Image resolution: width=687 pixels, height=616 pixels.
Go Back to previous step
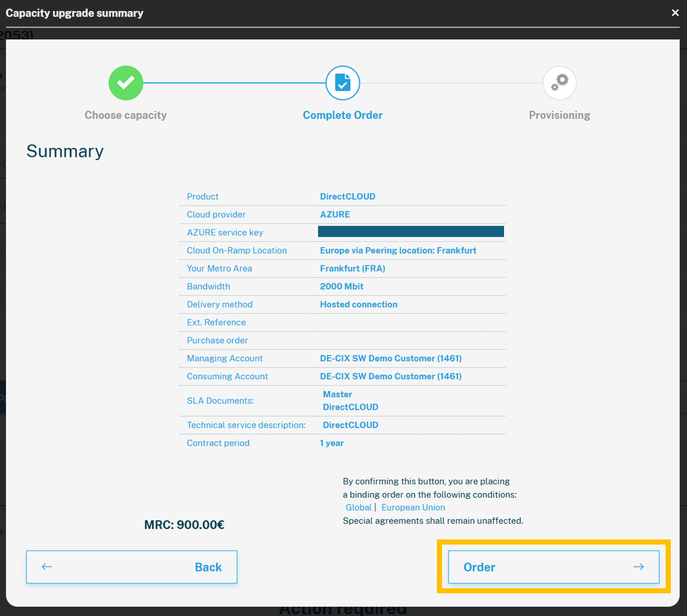click(132, 567)
